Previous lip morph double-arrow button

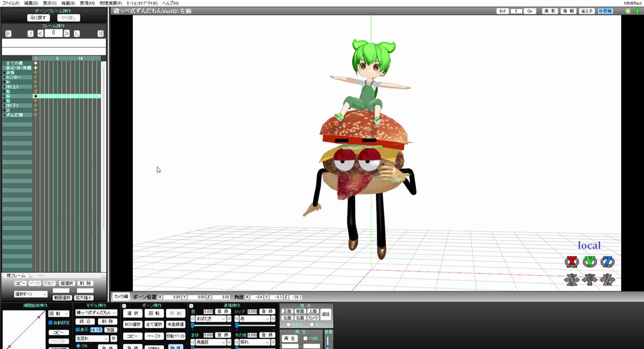coord(237,319)
